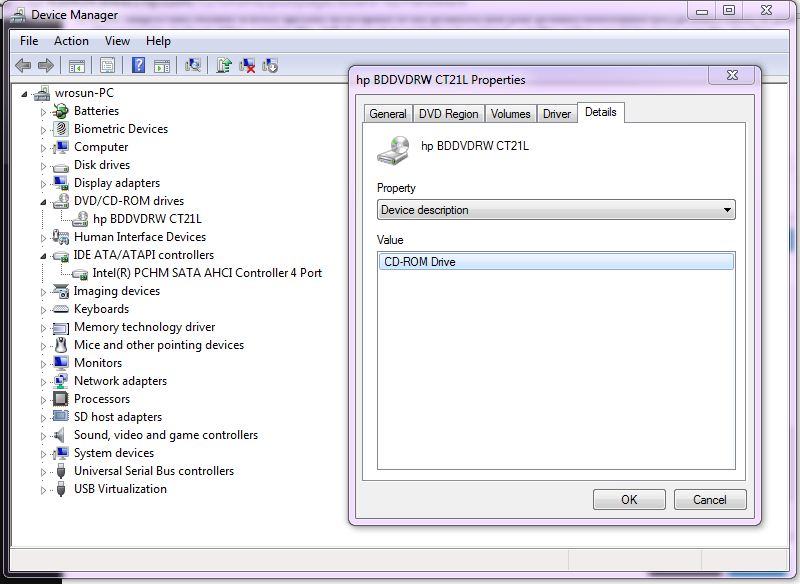Expand the Monitors category
This screenshot has height=584, width=800.
click(43, 364)
